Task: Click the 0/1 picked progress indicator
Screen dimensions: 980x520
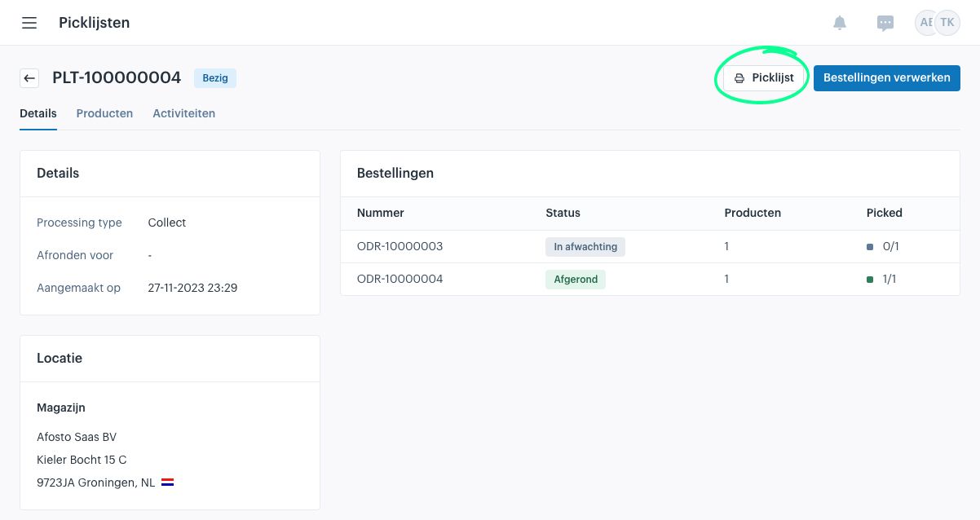Action: pos(882,246)
